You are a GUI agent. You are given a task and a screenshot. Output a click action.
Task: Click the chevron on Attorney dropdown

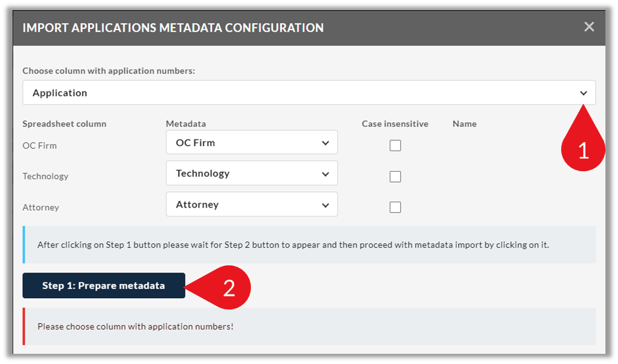point(326,204)
